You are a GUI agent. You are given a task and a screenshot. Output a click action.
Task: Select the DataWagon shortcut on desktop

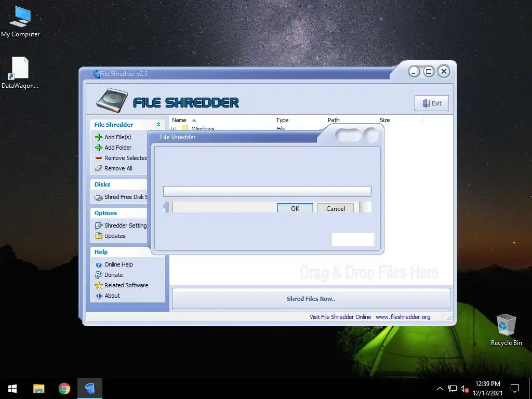coord(20,73)
